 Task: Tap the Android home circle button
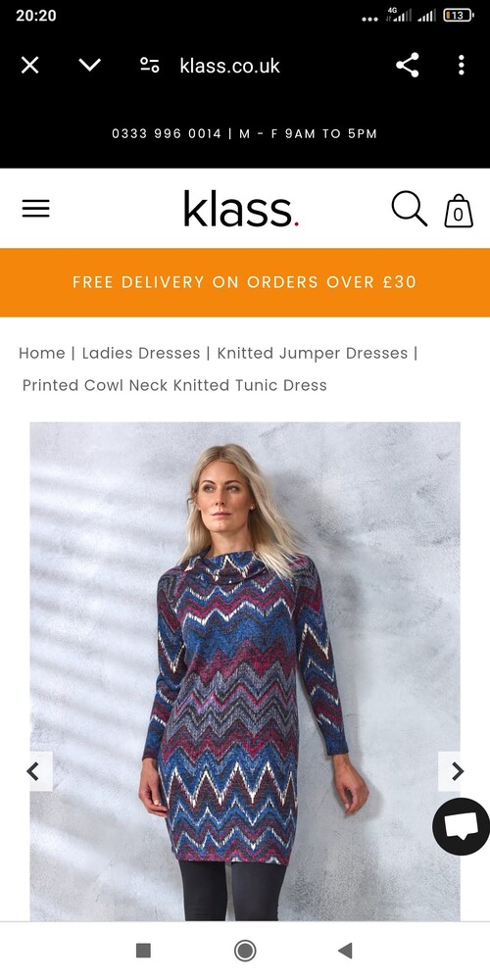click(245, 951)
